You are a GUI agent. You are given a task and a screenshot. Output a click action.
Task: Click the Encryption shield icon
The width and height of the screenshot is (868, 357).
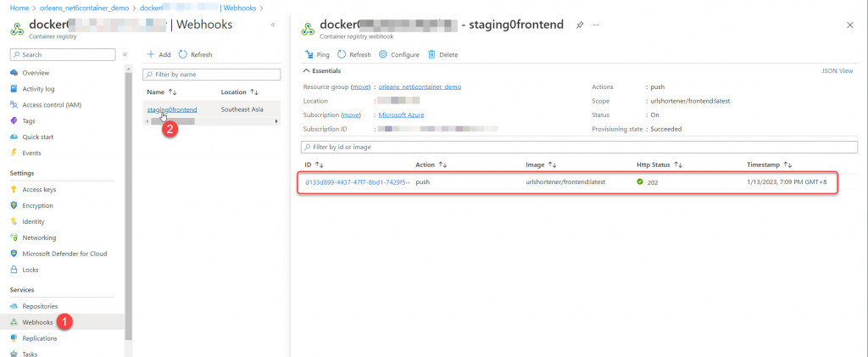point(14,205)
